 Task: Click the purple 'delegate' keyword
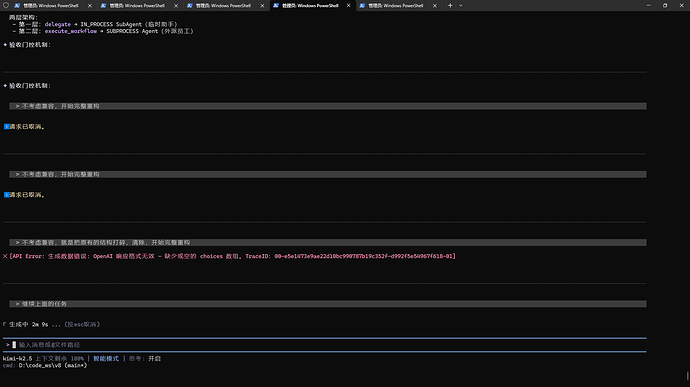click(57, 24)
